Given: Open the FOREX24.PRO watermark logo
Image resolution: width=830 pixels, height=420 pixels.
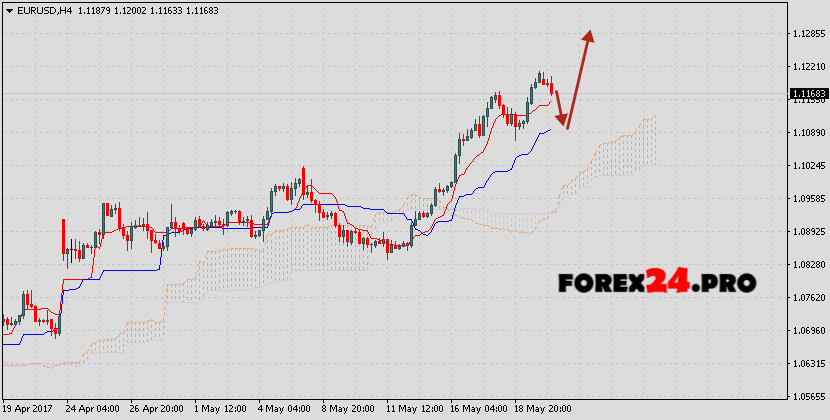Looking at the screenshot, I should click(x=656, y=282).
